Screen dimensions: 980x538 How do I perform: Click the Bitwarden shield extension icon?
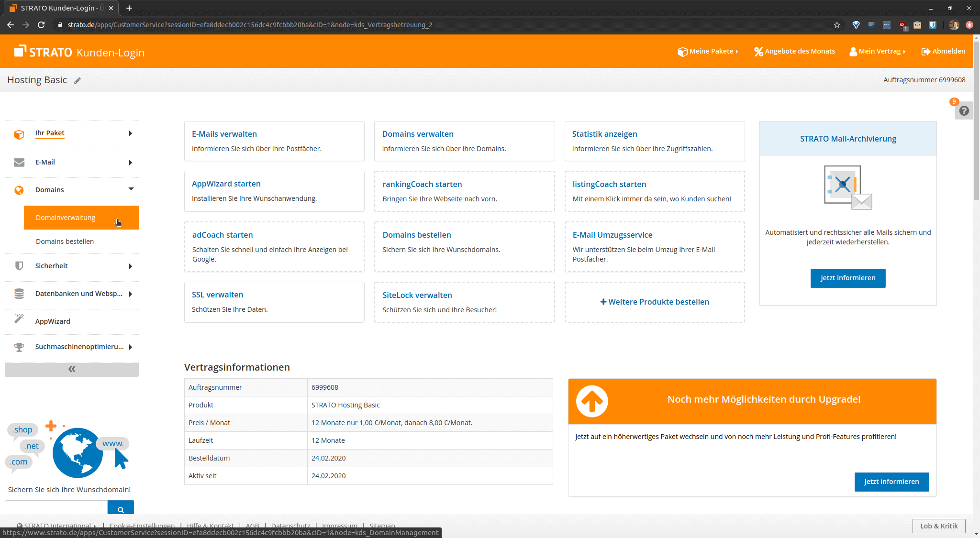click(x=933, y=25)
